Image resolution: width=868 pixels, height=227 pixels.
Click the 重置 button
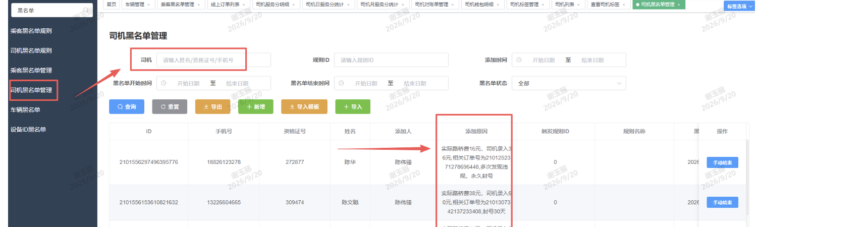pos(170,106)
